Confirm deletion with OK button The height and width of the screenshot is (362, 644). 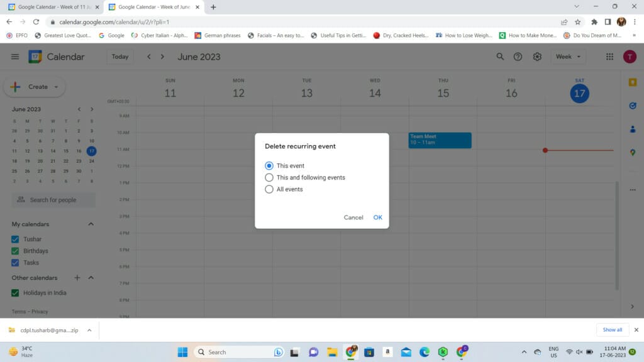point(377,217)
